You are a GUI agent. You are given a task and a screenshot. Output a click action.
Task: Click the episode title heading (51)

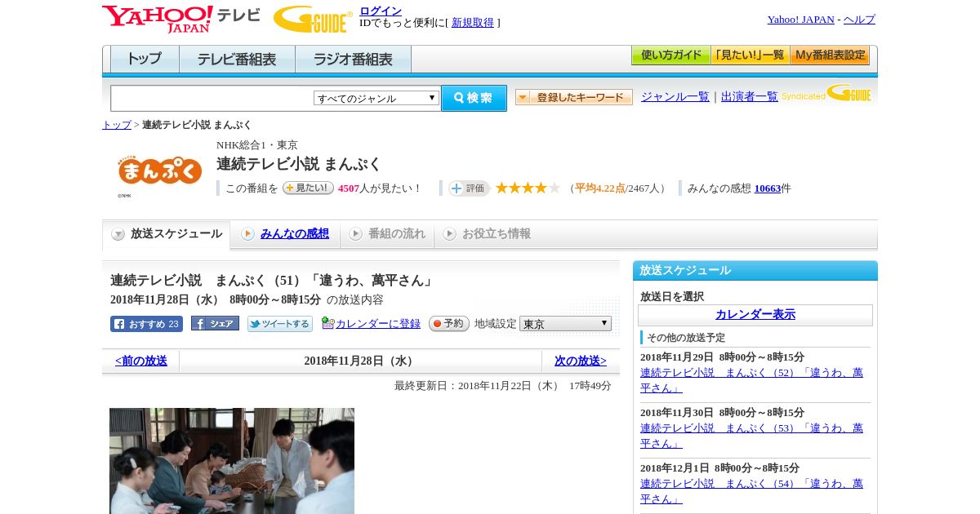point(273,281)
